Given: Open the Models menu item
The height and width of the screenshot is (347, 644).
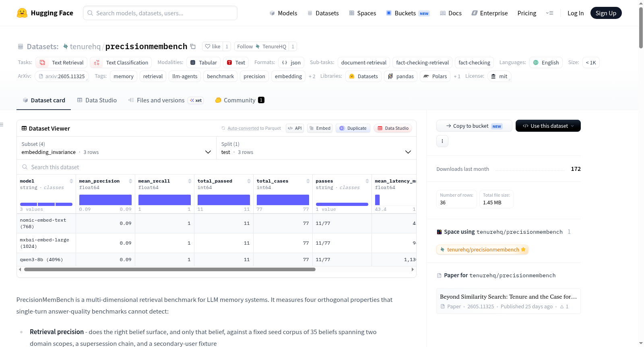Looking at the screenshot, I should [283, 13].
